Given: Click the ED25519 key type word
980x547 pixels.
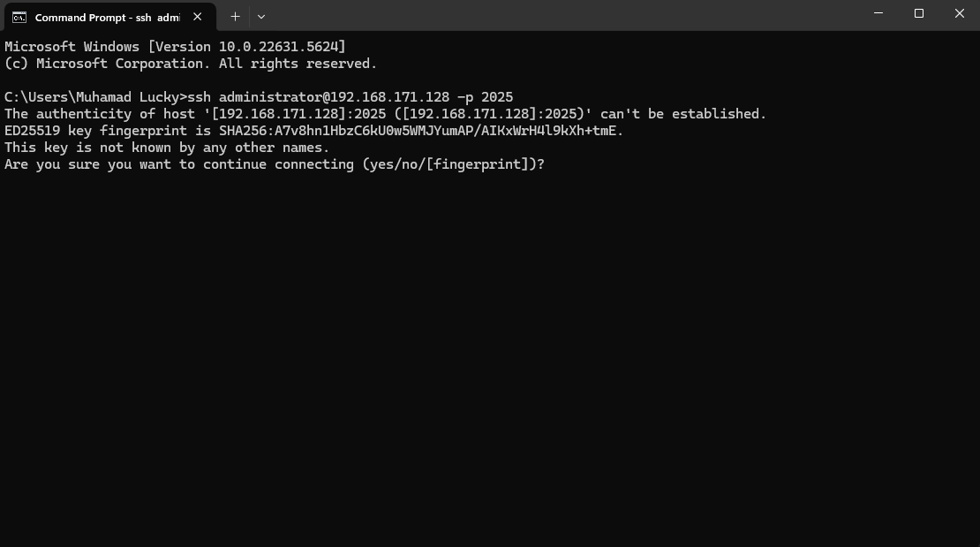Looking at the screenshot, I should pos(33,131).
